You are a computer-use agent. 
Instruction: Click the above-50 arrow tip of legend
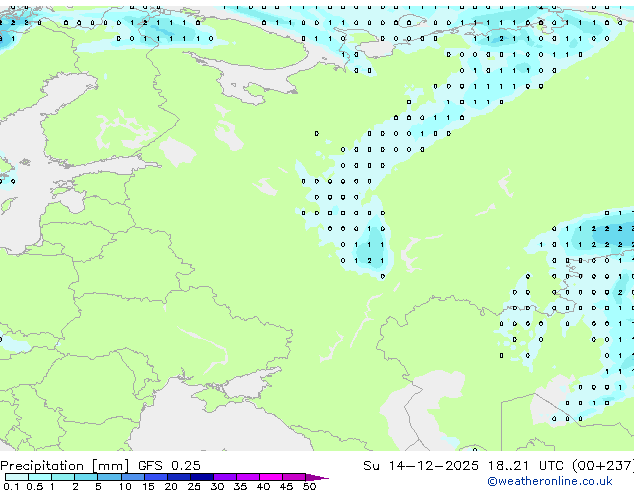[317, 477]
